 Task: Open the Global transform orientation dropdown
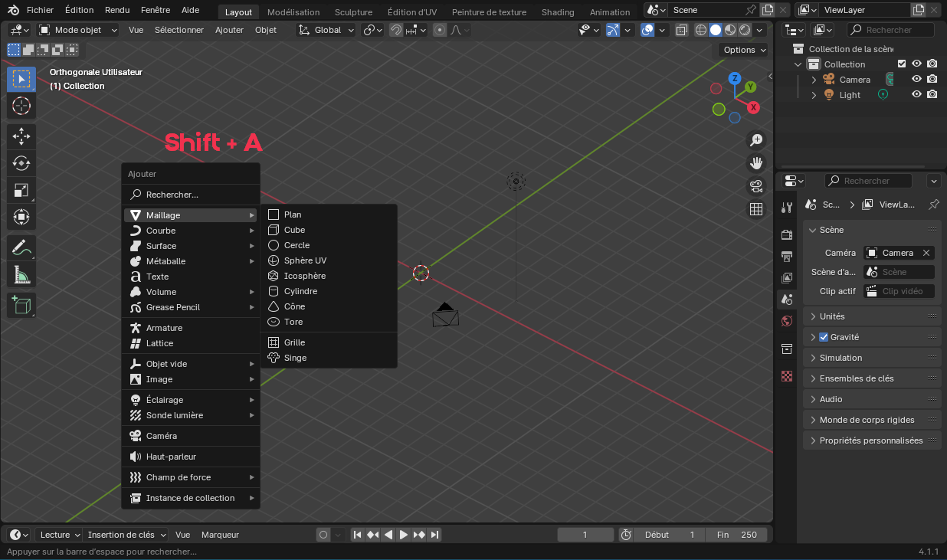[326, 29]
